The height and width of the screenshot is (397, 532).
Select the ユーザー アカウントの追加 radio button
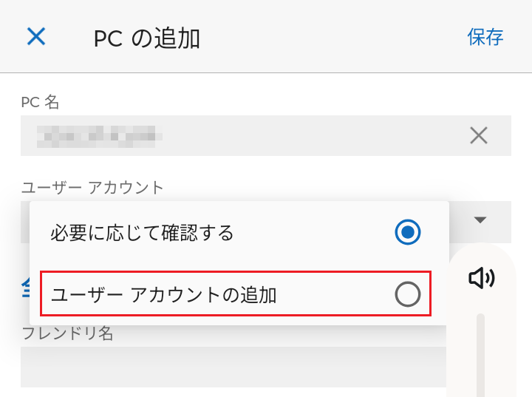coord(408,295)
